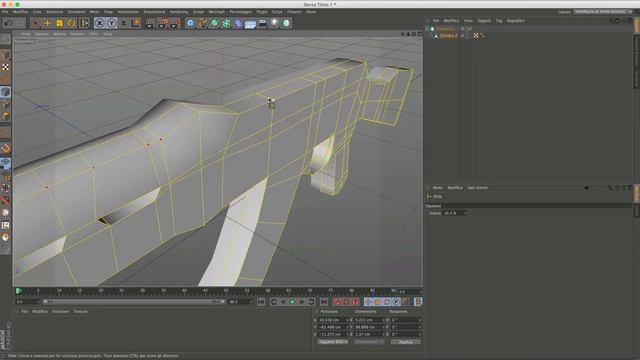Open Object Manager Tag menu
The height and width of the screenshot is (360, 640).
[499, 20]
